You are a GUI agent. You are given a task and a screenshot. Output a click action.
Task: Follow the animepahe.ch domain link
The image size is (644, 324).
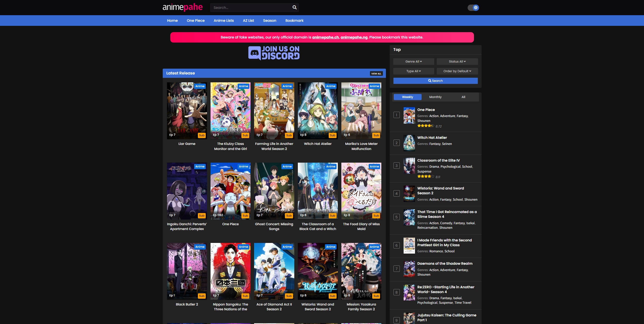(325, 37)
